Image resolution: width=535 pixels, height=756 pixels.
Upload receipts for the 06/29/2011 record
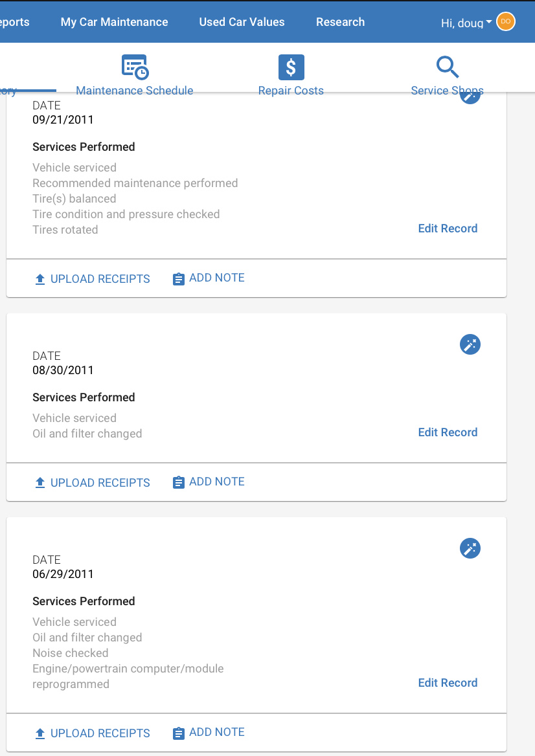(x=92, y=733)
